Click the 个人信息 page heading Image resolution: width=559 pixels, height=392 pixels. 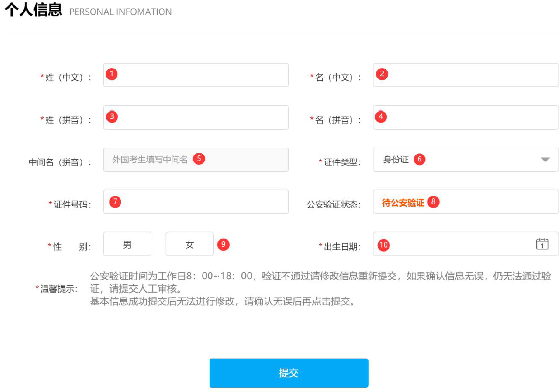click(x=33, y=11)
